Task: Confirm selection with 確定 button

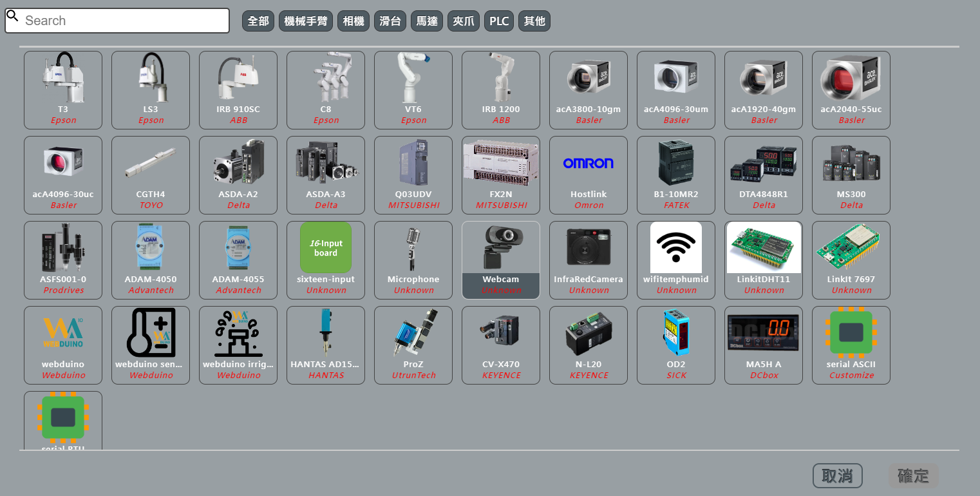Action: (x=913, y=476)
